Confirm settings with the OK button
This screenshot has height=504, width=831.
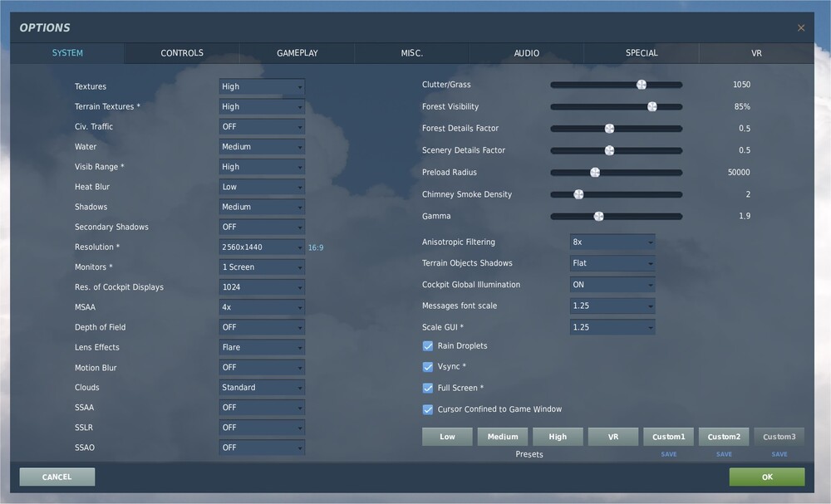[767, 477]
